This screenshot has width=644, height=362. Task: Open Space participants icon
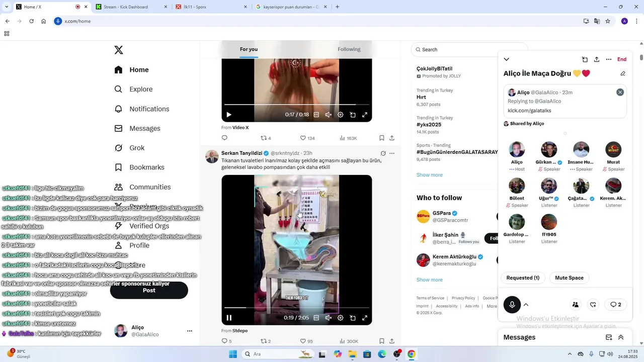pyautogui.click(x=576, y=305)
